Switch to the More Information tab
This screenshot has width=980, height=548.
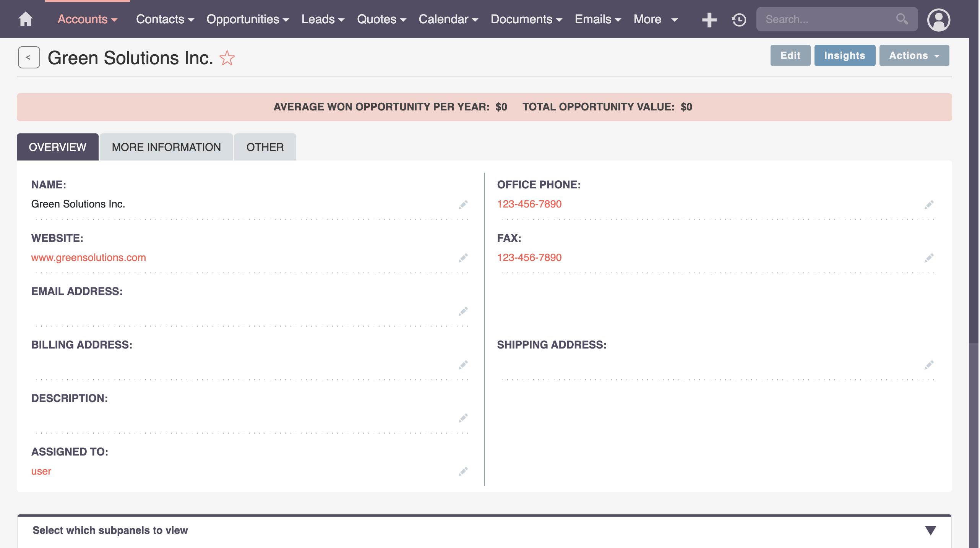(x=166, y=147)
